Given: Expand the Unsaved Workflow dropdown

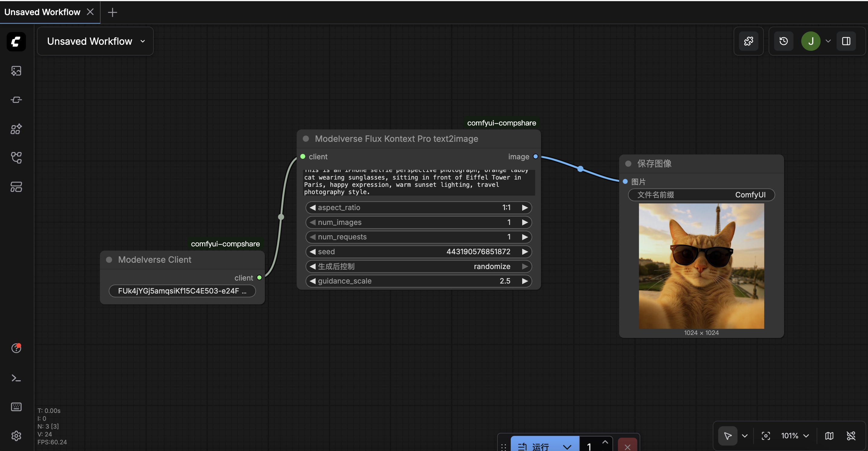Looking at the screenshot, I should (143, 41).
